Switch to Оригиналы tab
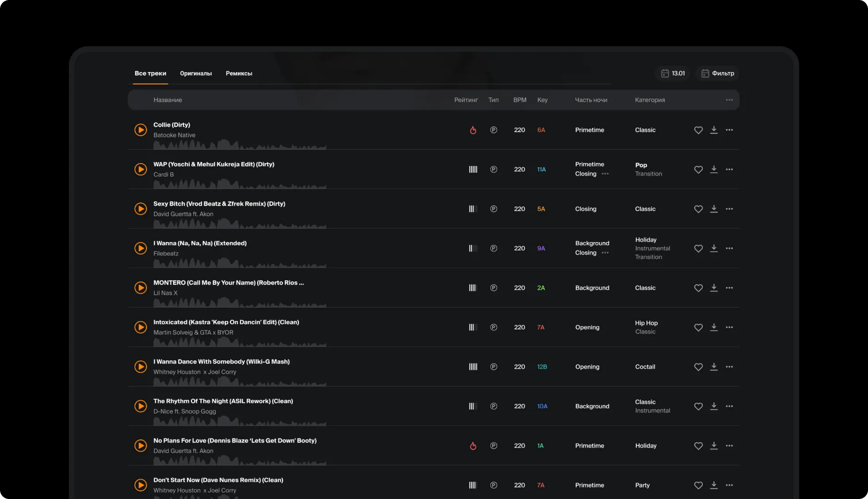This screenshot has height=499, width=868. 196,73
